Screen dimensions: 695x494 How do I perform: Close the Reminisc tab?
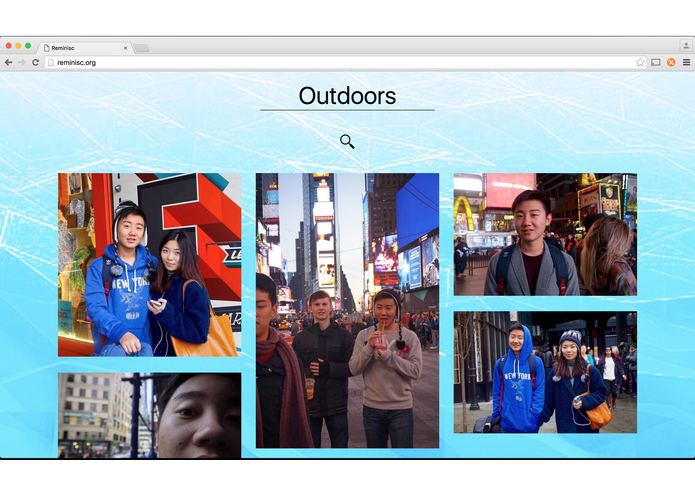(125, 48)
